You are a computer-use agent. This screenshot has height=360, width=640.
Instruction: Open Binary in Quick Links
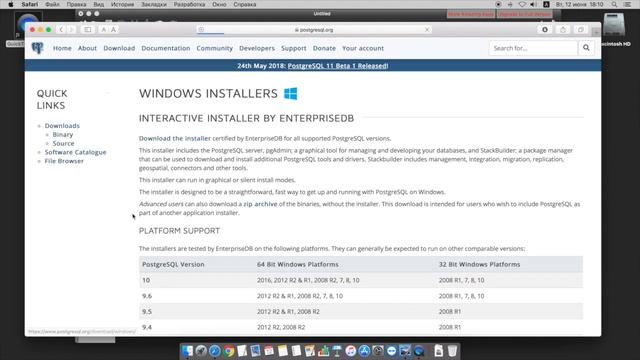click(x=63, y=134)
